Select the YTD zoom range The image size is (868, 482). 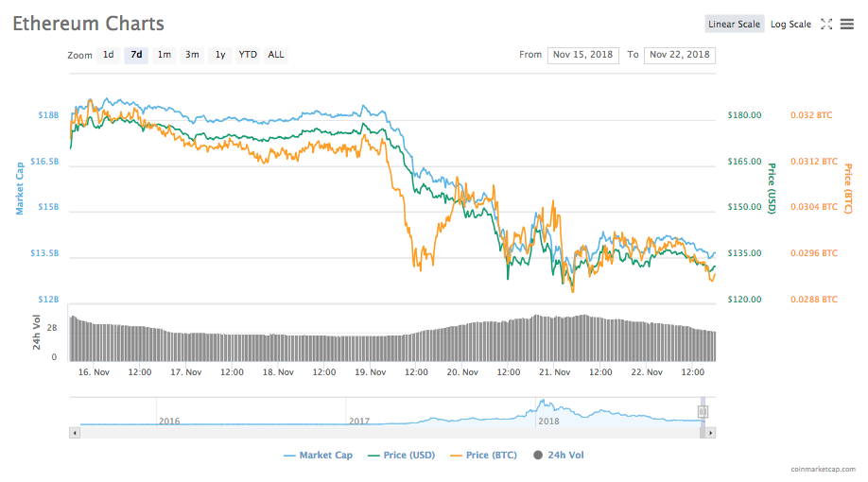point(248,55)
